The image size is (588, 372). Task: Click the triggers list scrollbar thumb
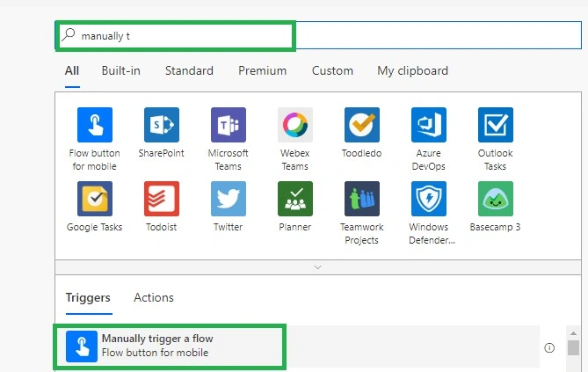click(x=573, y=347)
